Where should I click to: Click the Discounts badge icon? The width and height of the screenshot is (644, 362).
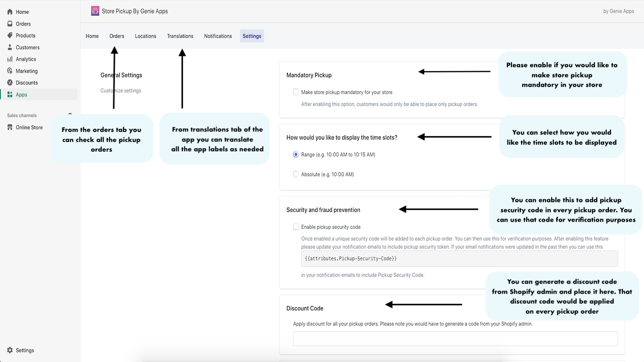pyautogui.click(x=10, y=82)
